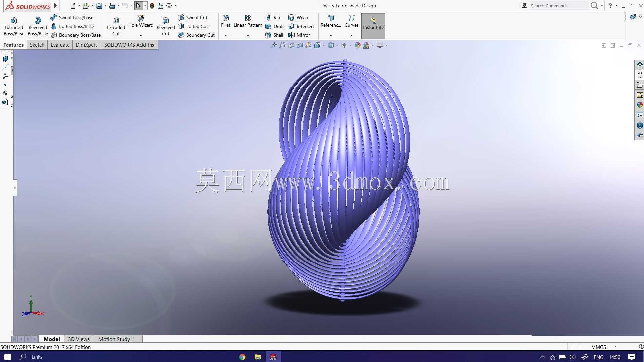Open the unit system MMGS menu
This screenshot has width=644, height=362.
(604, 347)
